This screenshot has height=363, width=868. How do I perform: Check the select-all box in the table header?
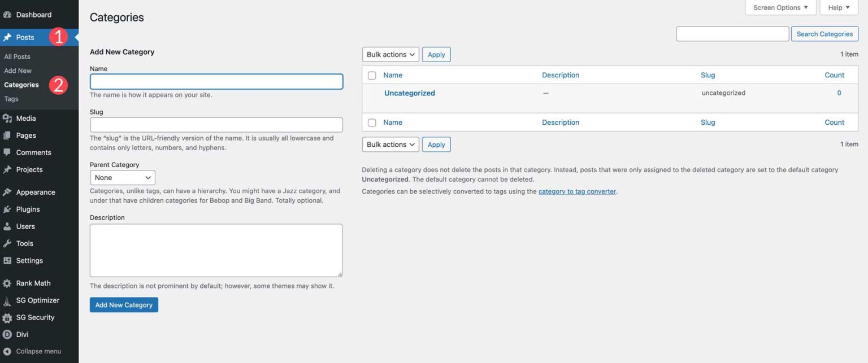[x=371, y=75]
